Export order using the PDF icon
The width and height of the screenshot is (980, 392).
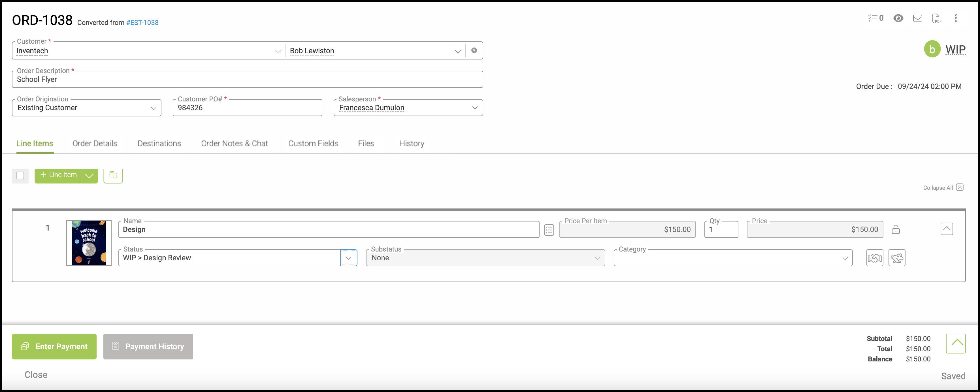pos(936,18)
